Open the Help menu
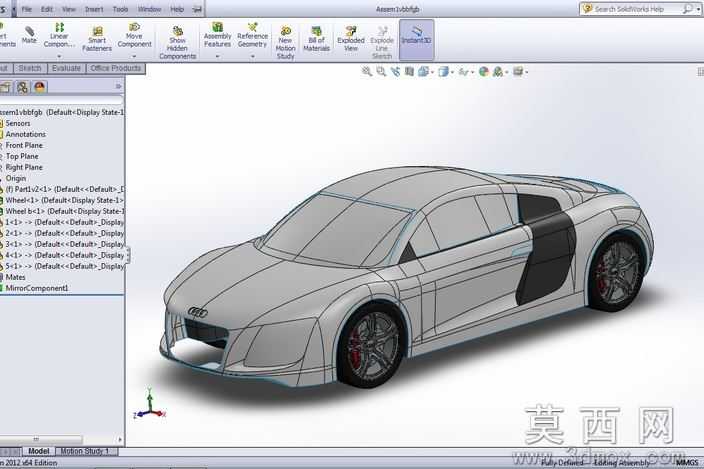Viewport: 704px width, 469px height. (x=177, y=9)
